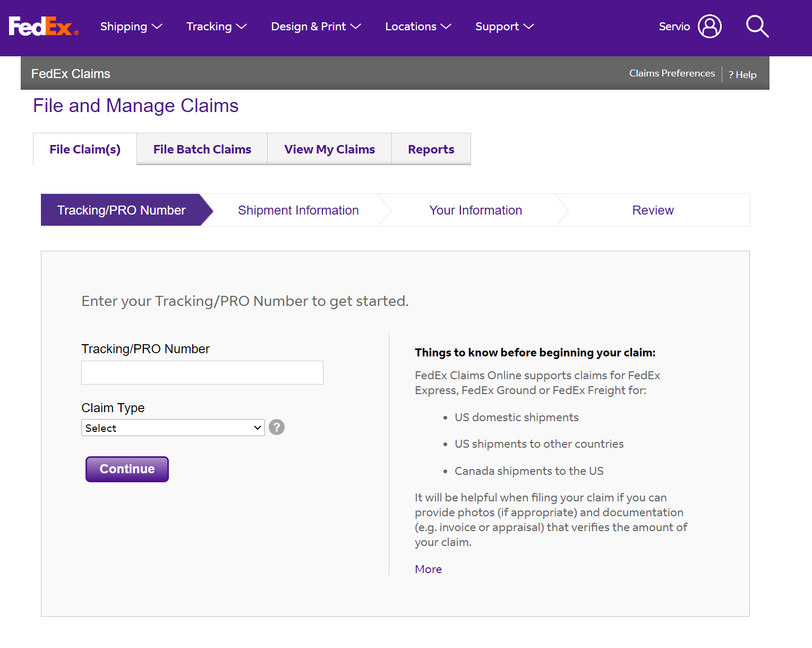Click the File and Manage Claims heading

[136, 106]
